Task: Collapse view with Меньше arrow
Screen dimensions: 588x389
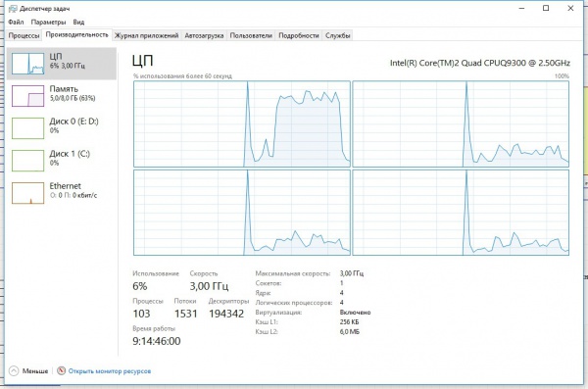Action: [x=14, y=371]
